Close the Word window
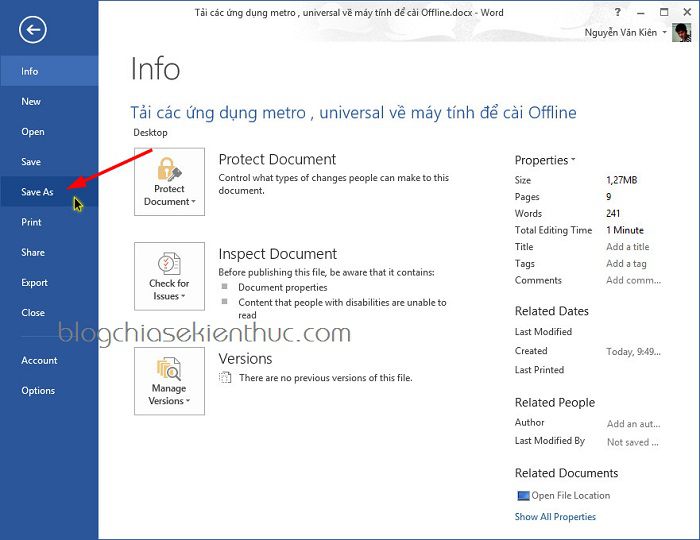Viewport: 700px width, 540px height. click(x=687, y=12)
